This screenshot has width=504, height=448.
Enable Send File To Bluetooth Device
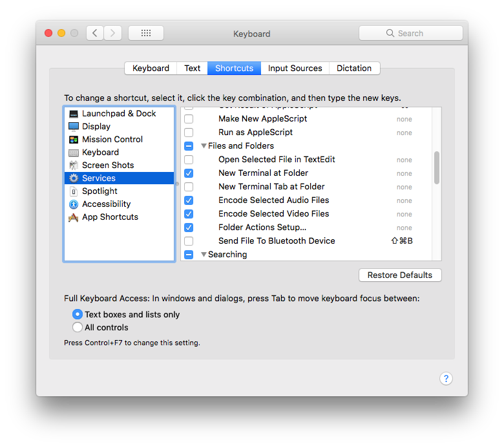189,241
